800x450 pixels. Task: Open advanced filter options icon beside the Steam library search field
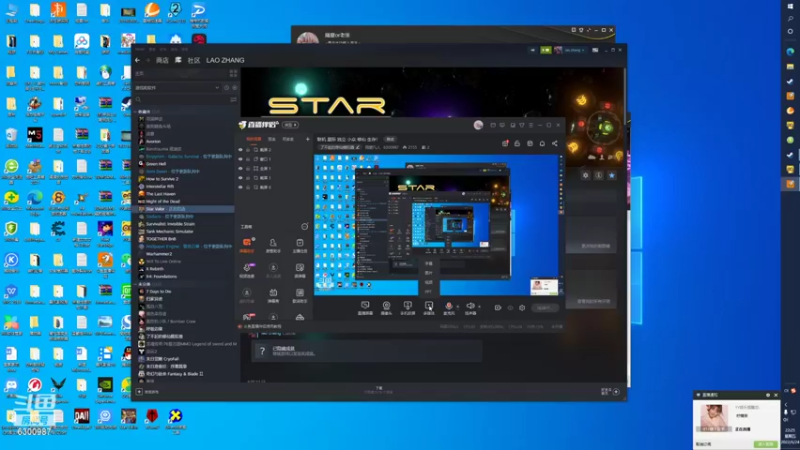click(x=233, y=99)
